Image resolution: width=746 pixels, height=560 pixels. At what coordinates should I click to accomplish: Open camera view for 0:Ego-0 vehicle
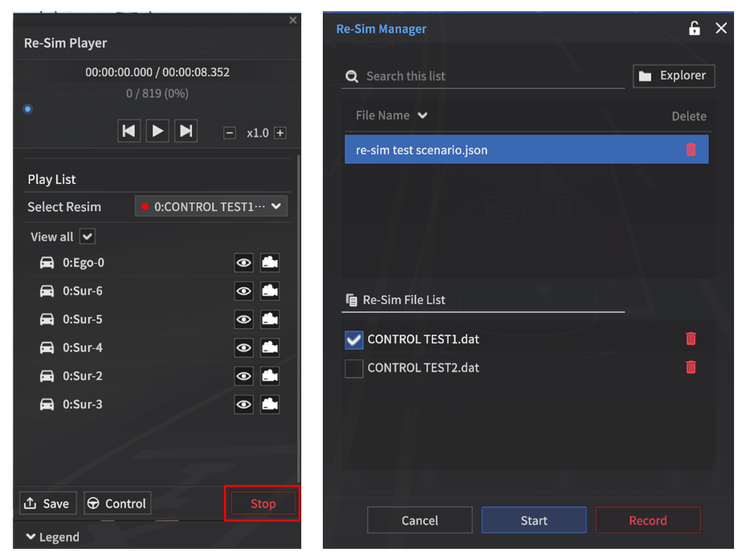tap(269, 263)
